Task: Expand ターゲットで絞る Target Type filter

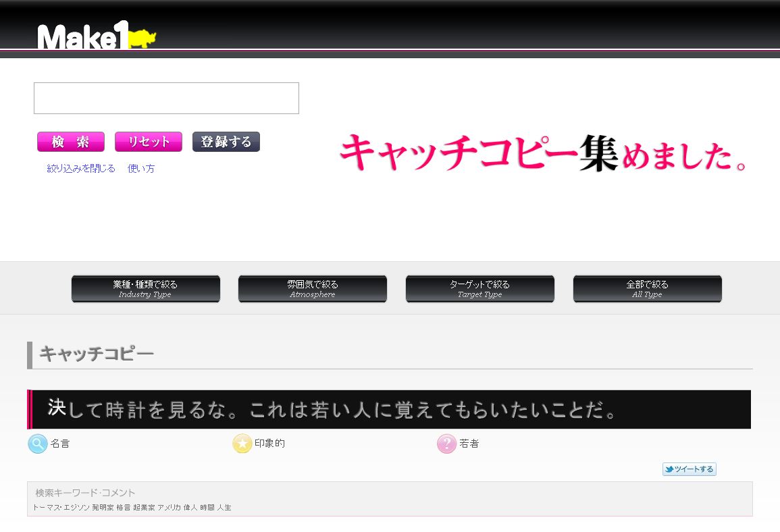Action: (x=480, y=289)
